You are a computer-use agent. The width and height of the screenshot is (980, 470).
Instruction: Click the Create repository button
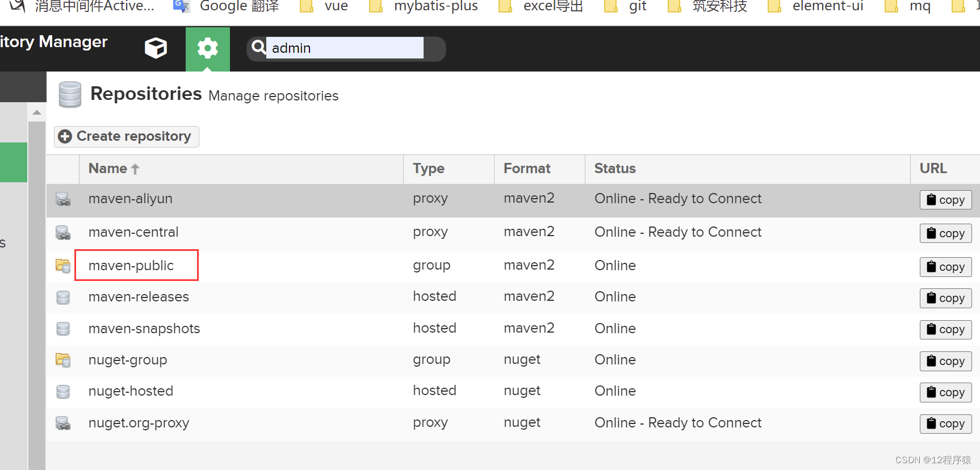click(127, 136)
